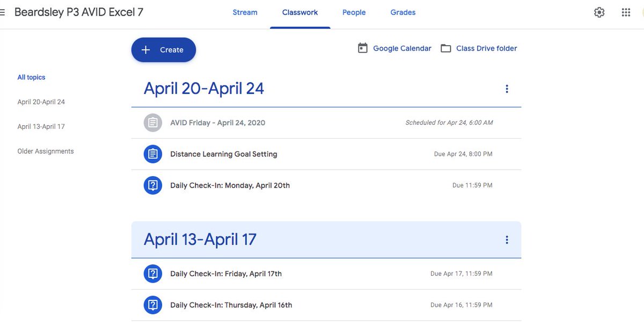Open Daily Check-In: Friday, April 17th
The height and width of the screenshot is (324, 644).
pos(226,273)
